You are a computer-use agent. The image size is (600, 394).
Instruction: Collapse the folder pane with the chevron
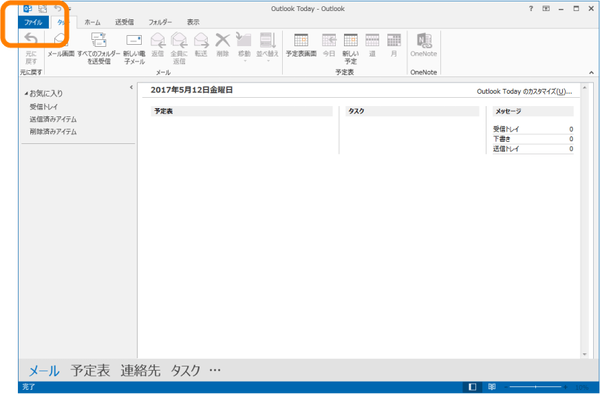pos(131,87)
